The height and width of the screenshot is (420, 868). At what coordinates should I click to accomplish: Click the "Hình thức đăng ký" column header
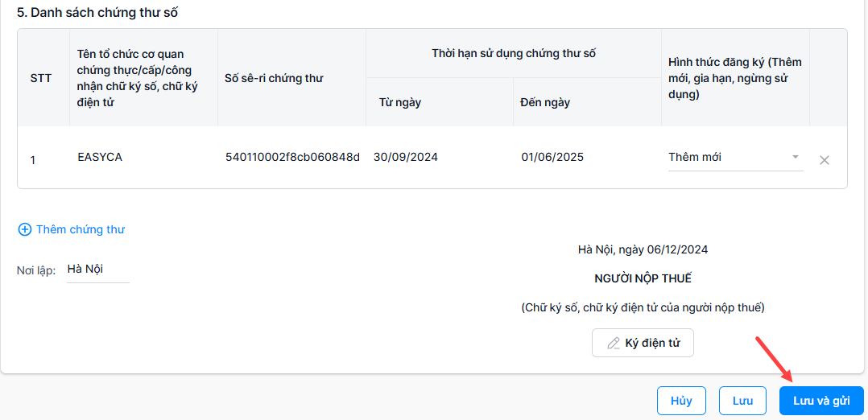[734, 78]
